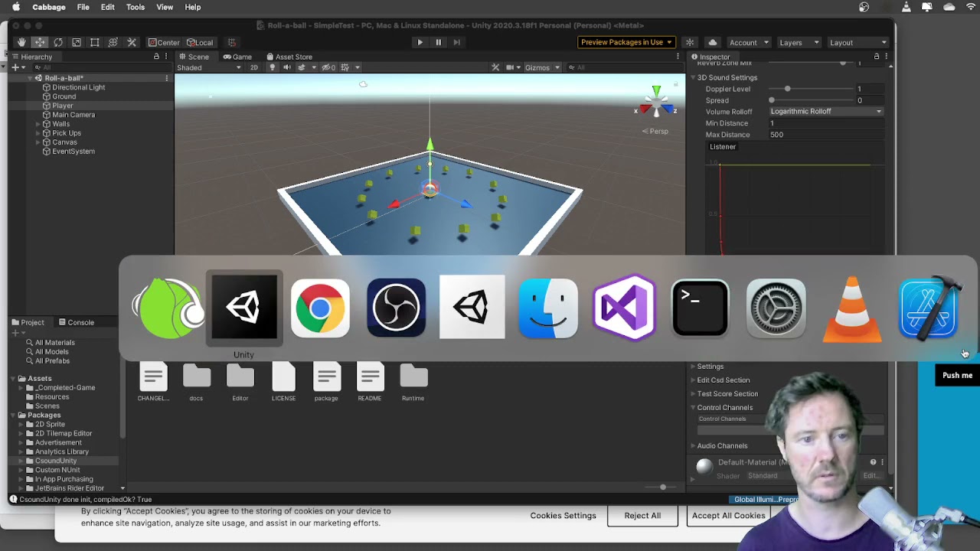
Task: Select the combined Transform tool
Action: pyautogui.click(x=113, y=42)
